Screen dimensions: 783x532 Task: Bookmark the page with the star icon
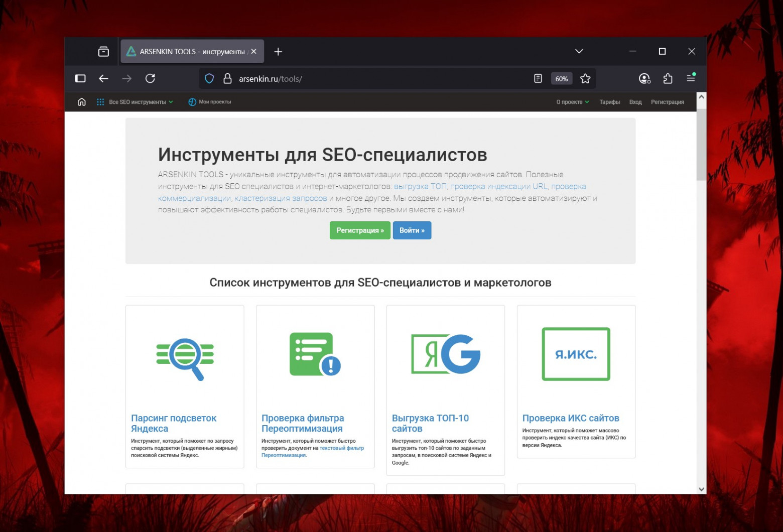pos(585,78)
